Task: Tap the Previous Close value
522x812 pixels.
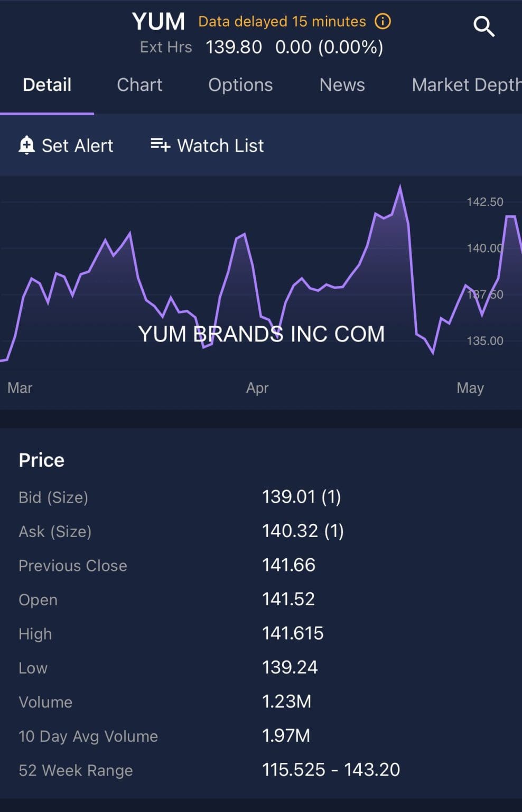Action: pyautogui.click(x=289, y=565)
